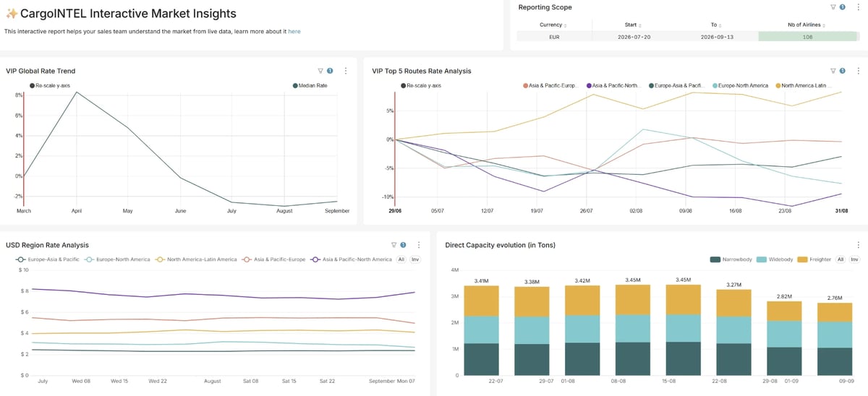Toggle Asia & Pacific-North... series in Top 5 Routes
The image size is (868, 396).
[x=614, y=85]
